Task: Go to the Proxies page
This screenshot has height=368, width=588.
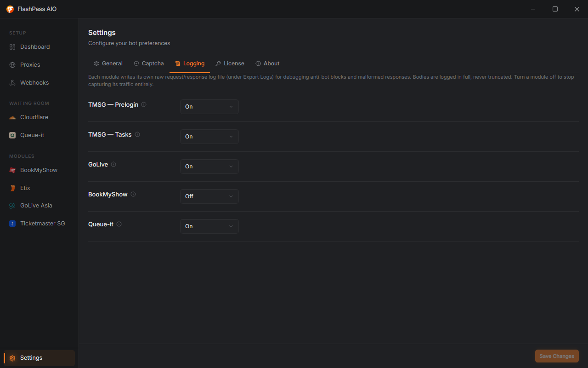Action: (39, 65)
